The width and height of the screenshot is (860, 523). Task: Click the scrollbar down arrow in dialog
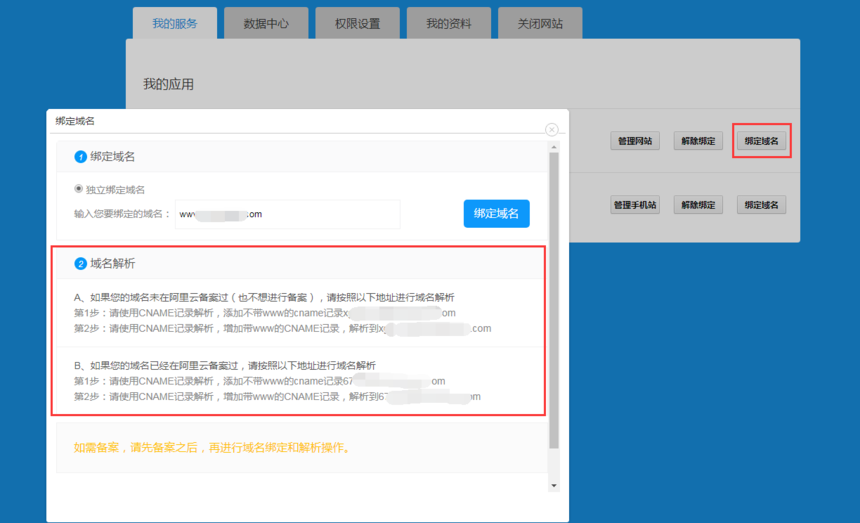(554, 485)
